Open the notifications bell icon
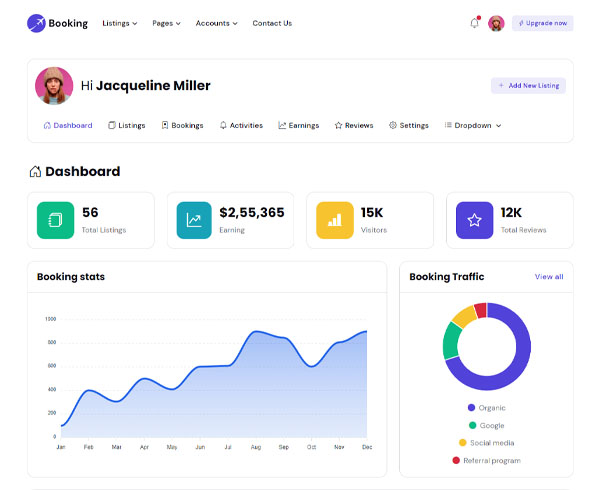This screenshot has width=600, height=490. point(474,23)
